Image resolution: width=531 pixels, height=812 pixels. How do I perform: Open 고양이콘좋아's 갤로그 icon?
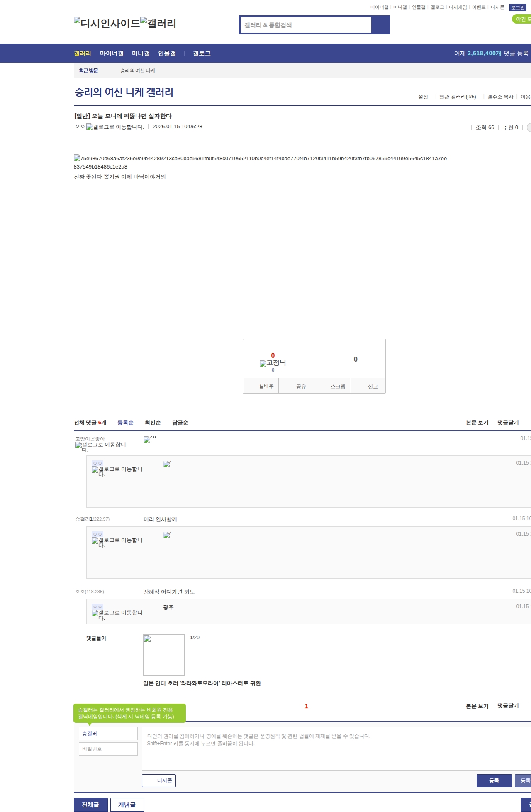click(100, 447)
